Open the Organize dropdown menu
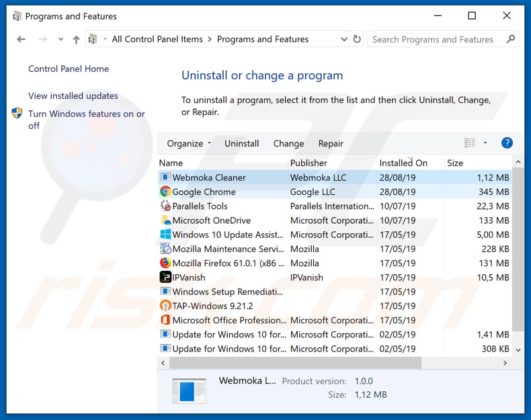The image size is (531, 420). [x=189, y=144]
